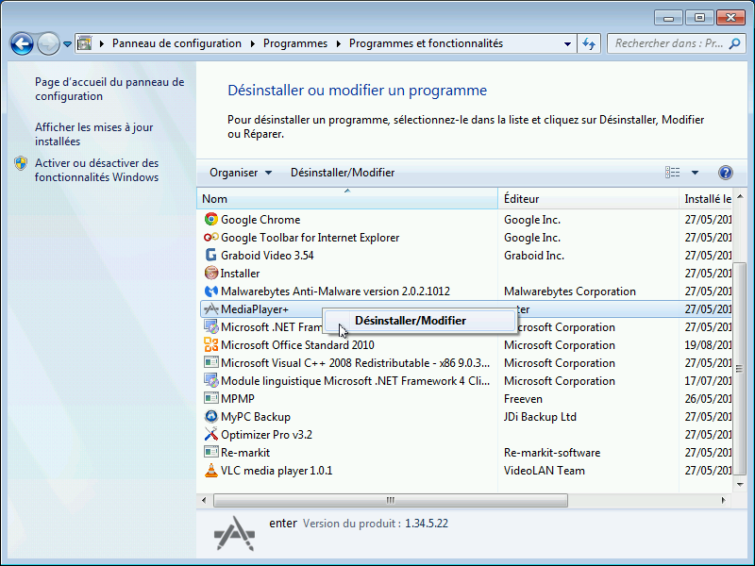Click the Microsoft Visual C++ 2008 icon
Viewport: 755px width, 566px height.
[x=211, y=362]
